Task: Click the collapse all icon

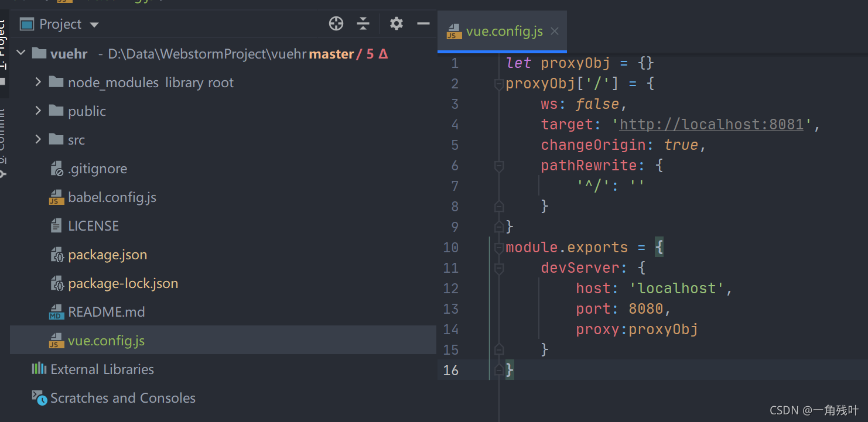Action: [363, 23]
